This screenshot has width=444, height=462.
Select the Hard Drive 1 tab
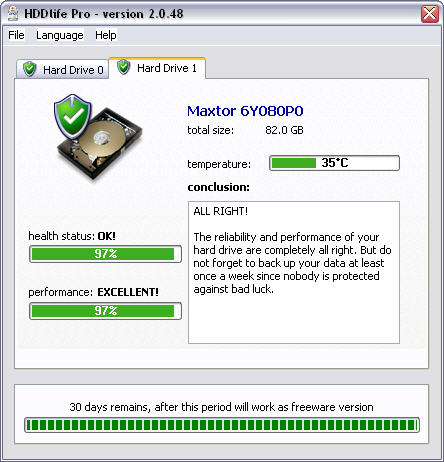(157, 68)
